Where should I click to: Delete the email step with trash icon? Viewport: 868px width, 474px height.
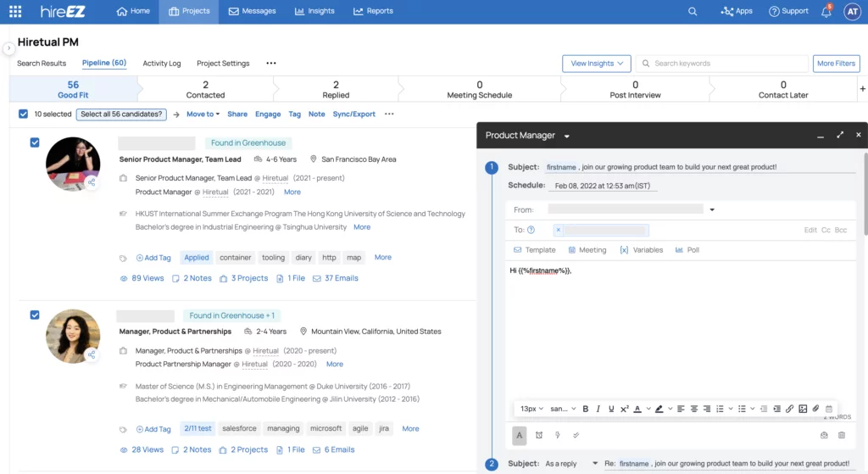tap(842, 435)
